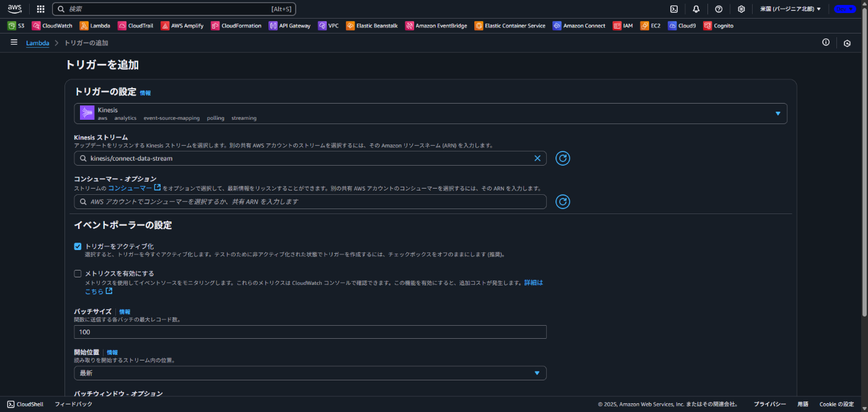
Task: Open Amazon EventBridge shortcut
Action: point(436,25)
